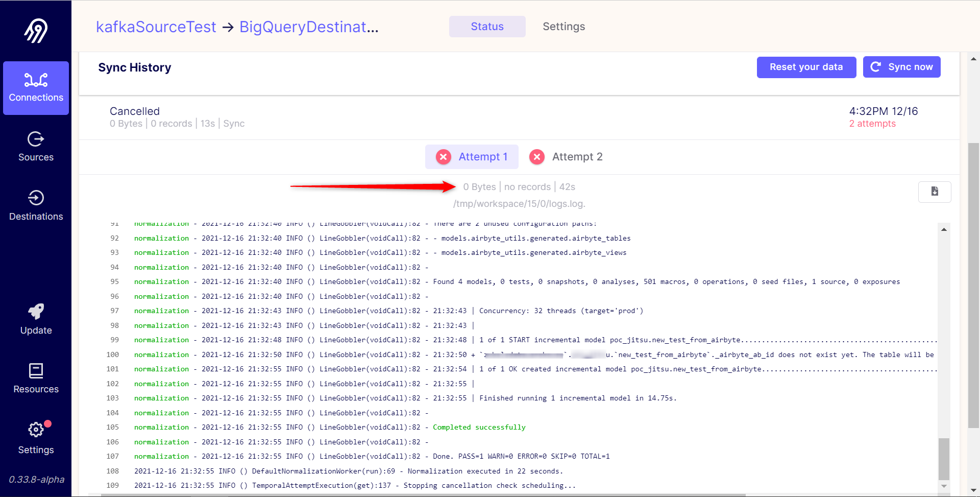Switch to the Settings tab of the connection

563,26
